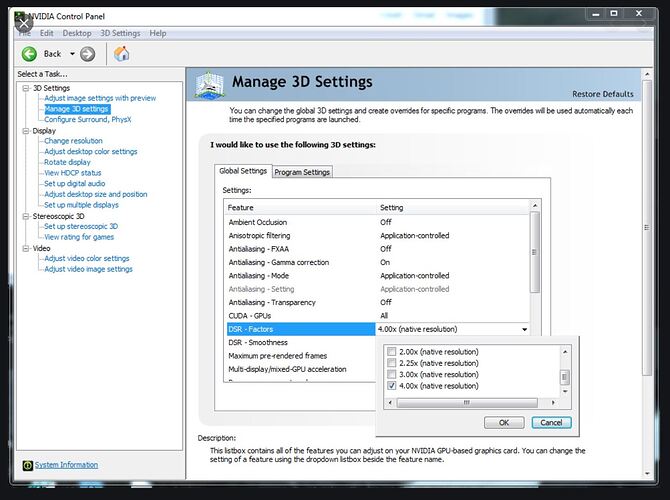Open View HDCP status task

73,173
